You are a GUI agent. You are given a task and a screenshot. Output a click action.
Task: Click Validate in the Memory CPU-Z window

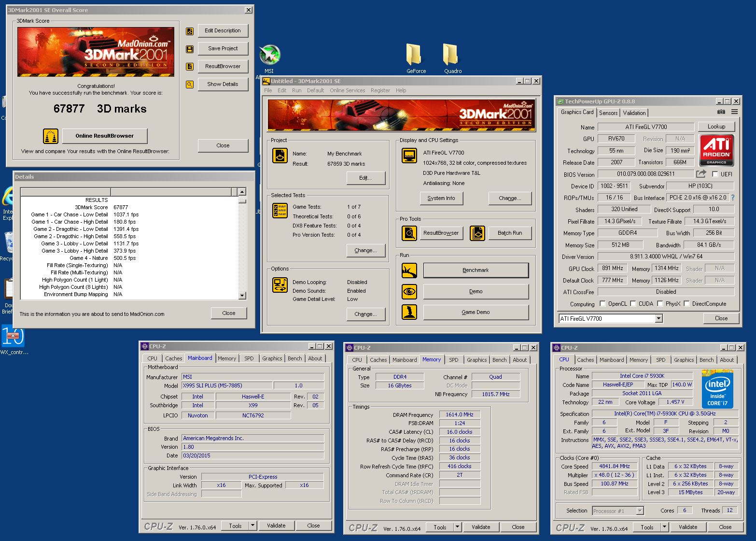click(481, 527)
